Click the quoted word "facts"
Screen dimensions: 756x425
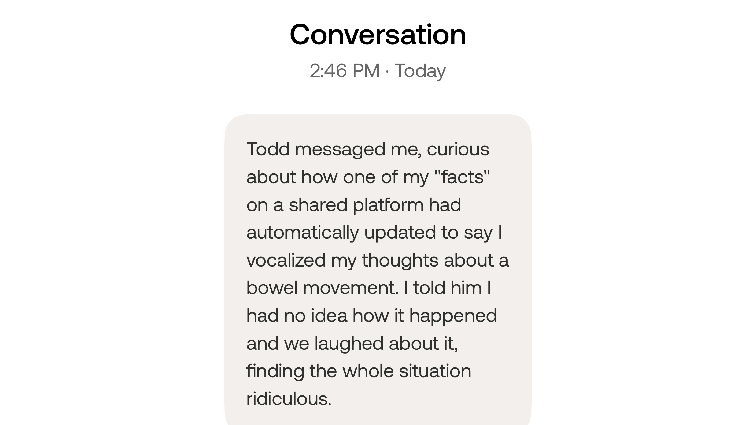(x=462, y=177)
